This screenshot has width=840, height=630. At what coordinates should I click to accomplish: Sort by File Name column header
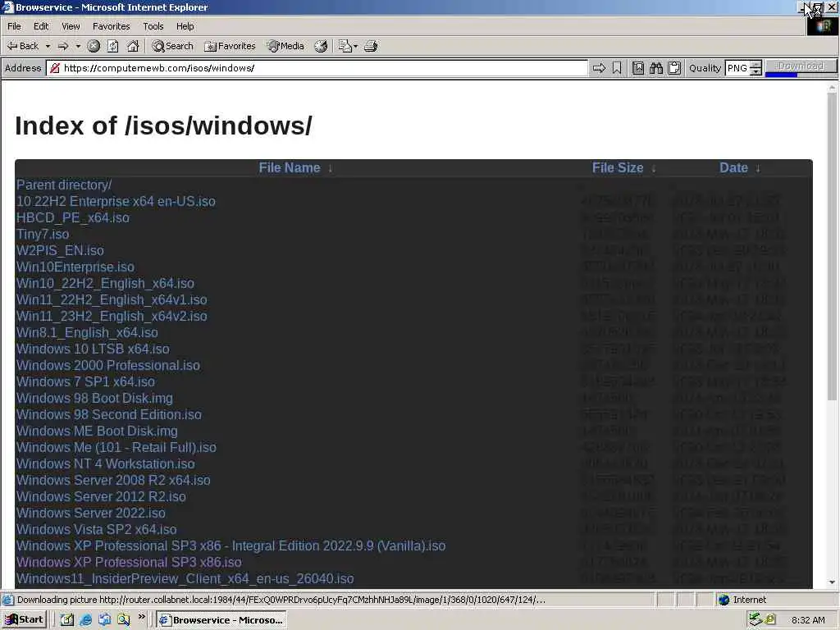pos(290,167)
